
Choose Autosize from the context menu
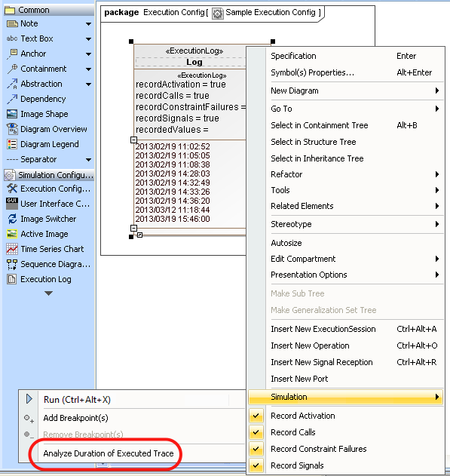pyautogui.click(x=346, y=243)
